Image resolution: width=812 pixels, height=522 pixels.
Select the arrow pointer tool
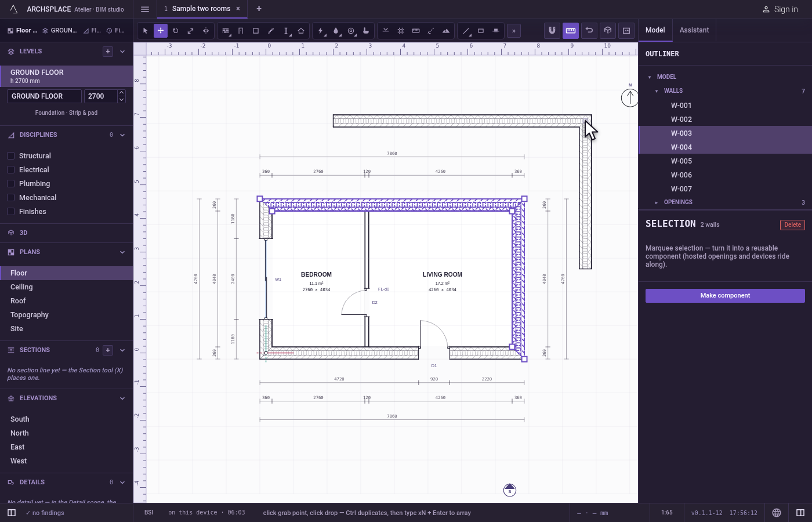point(146,31)
